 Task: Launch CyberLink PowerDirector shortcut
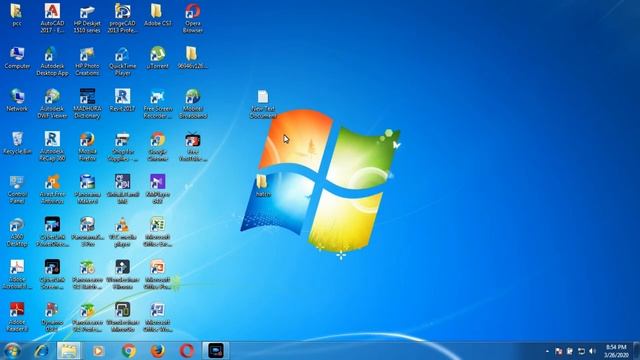(52, 232)
